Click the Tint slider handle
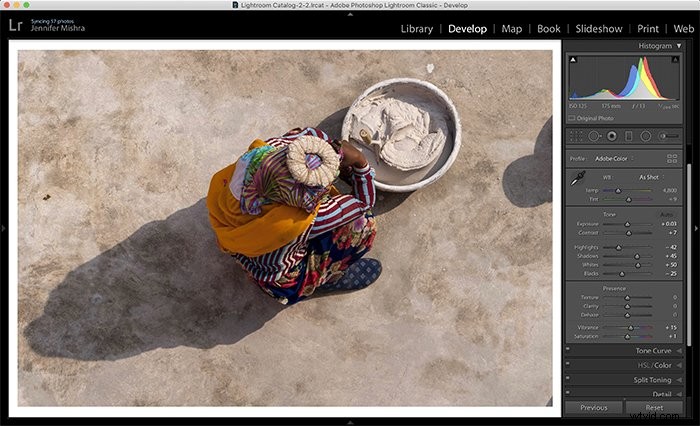Image resolution: width=700 pixels, height=426 pixels. point(629,199)
